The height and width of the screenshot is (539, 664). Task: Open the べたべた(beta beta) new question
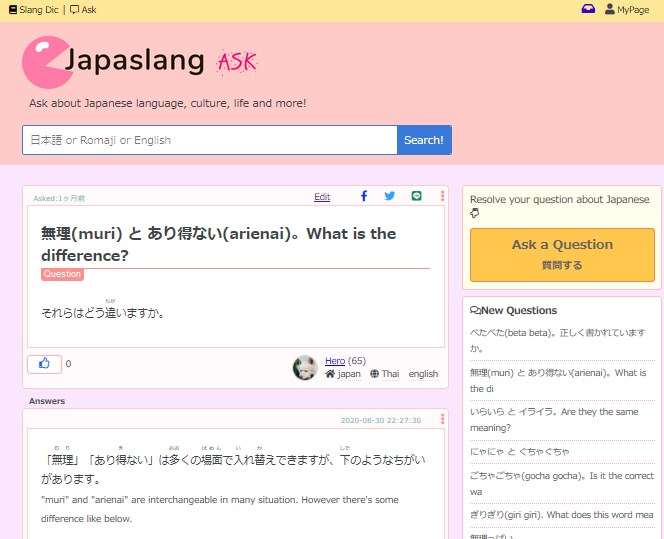point(557,340)
